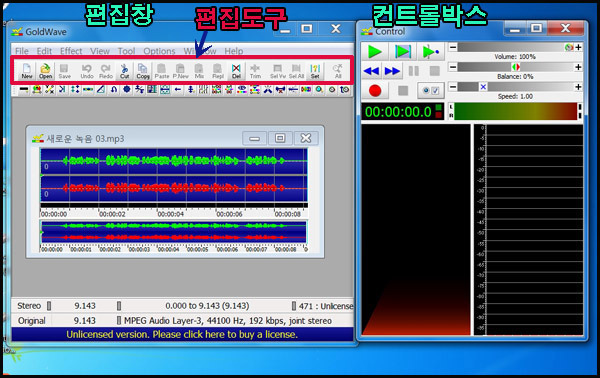Screen dimensions: 600x378
Task: Increase balance with its plus button
Action: point(578,67)
